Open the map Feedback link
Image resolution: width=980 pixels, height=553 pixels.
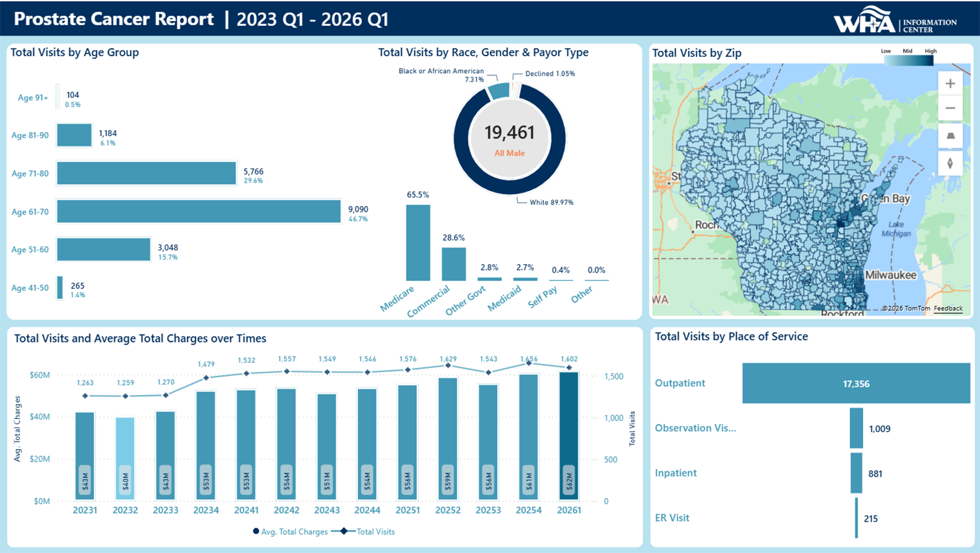point(948,309)
